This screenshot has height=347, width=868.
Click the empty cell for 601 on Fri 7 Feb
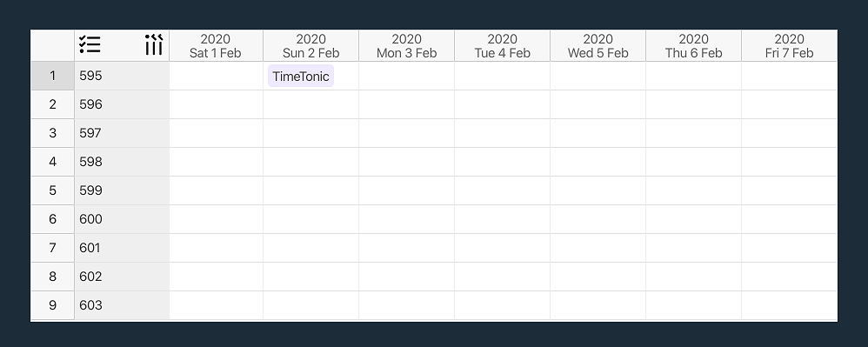789,248
